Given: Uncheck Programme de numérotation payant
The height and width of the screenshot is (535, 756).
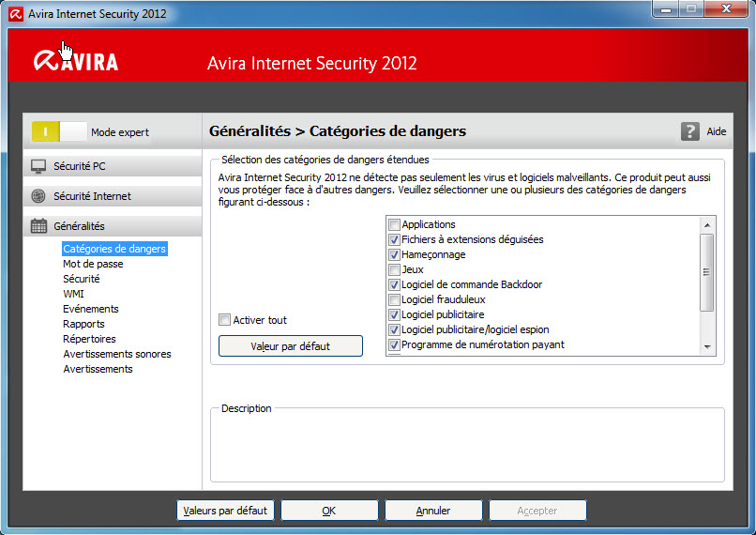Looking at the screenshot, I should (x=394, y=344).
